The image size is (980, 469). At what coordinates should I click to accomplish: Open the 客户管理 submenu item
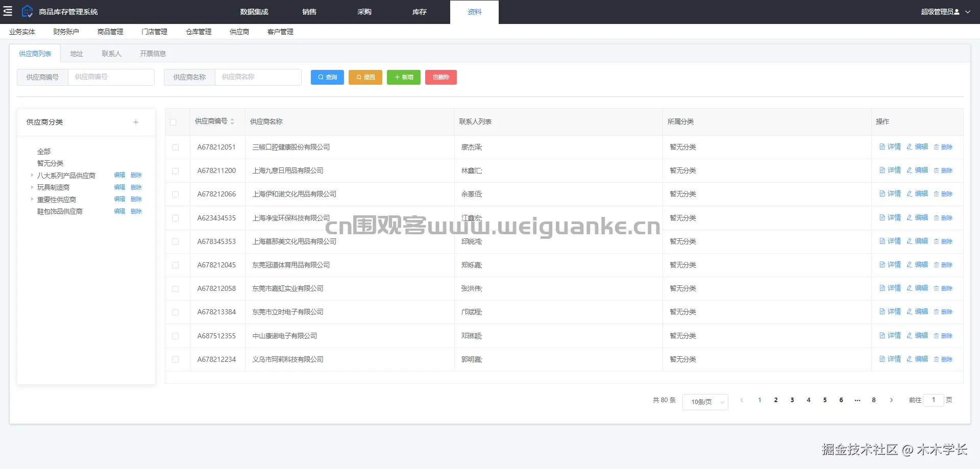tap(280, 32)
